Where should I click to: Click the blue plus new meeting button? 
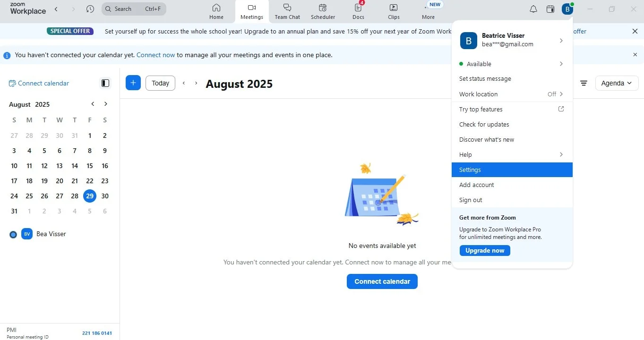coord(133,83)
